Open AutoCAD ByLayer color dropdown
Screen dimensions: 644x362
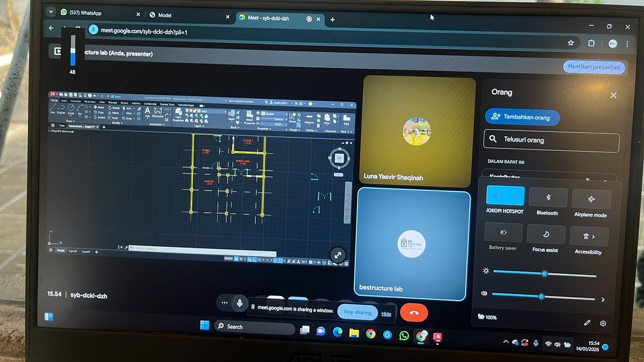[274, 114]
